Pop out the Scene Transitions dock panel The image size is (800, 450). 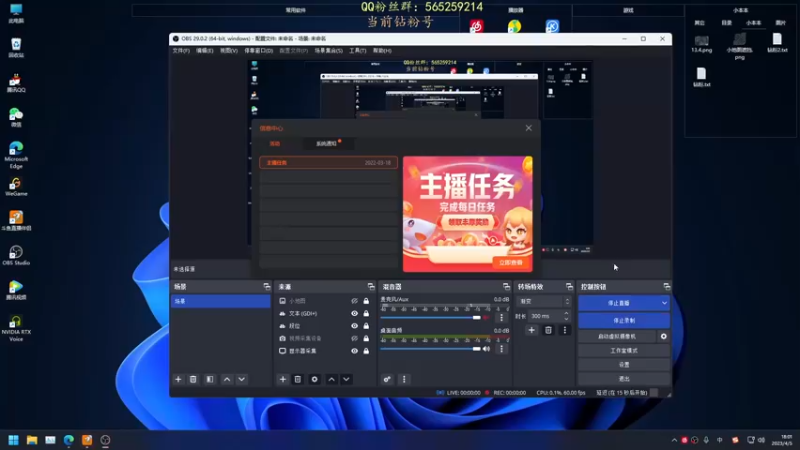tap(569, 287)
